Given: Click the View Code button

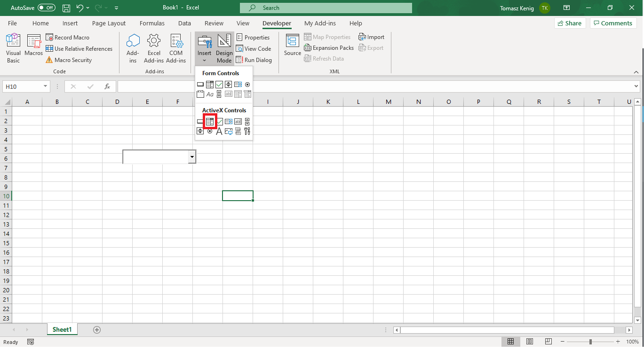Looking at the screenshot, I should (253, 49).
